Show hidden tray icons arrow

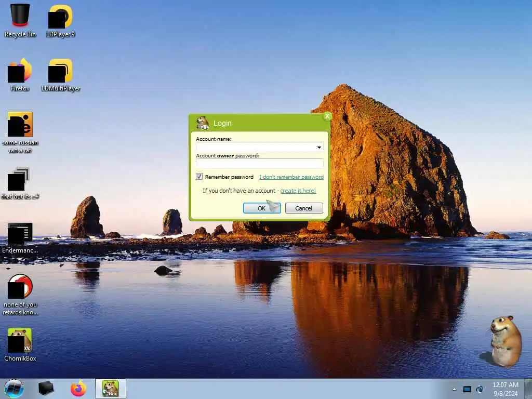[454, 389]
